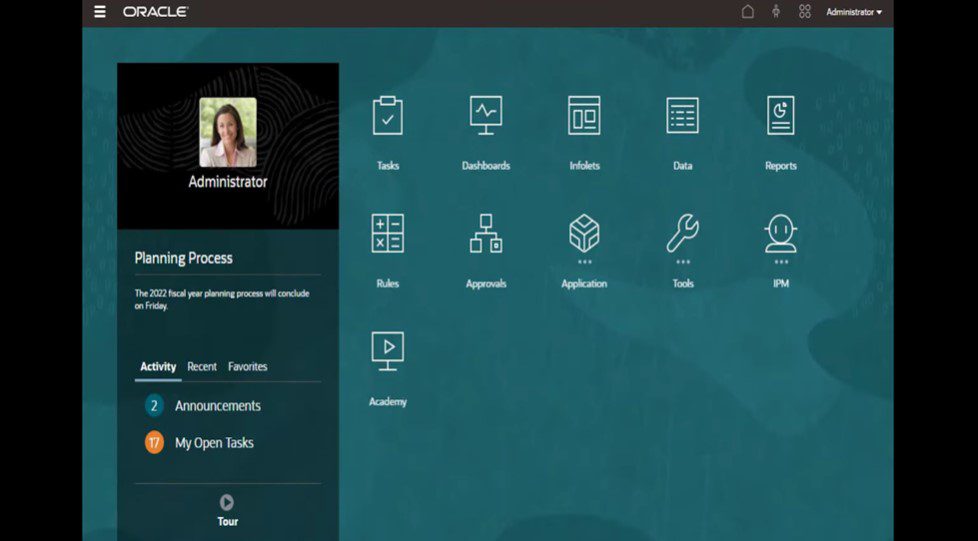Viewport: 978px width, 541px height.
Task: Click the Oracle logo
Action: (155, 12)
